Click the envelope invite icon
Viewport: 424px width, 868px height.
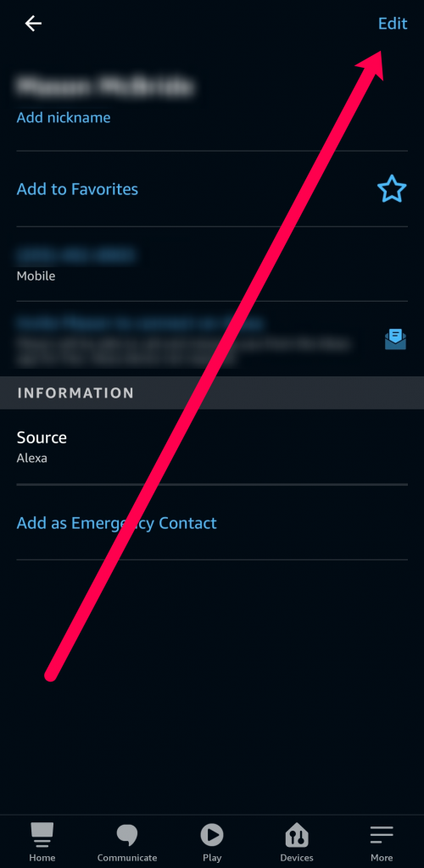(x=395, y=339)
